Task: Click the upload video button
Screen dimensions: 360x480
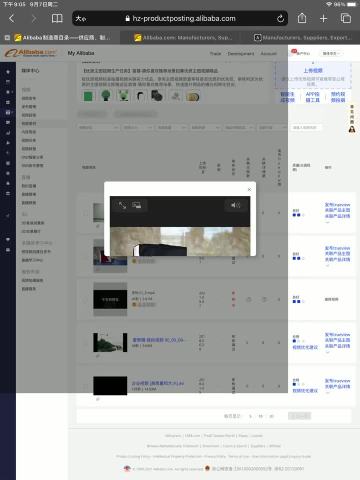Action: pyautogui.click(x=313, y=71)
